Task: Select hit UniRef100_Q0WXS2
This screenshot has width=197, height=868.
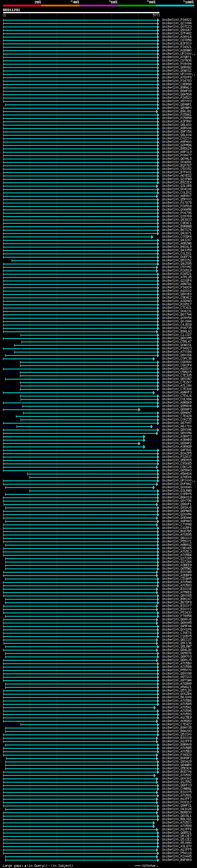Action: (176, 71)
